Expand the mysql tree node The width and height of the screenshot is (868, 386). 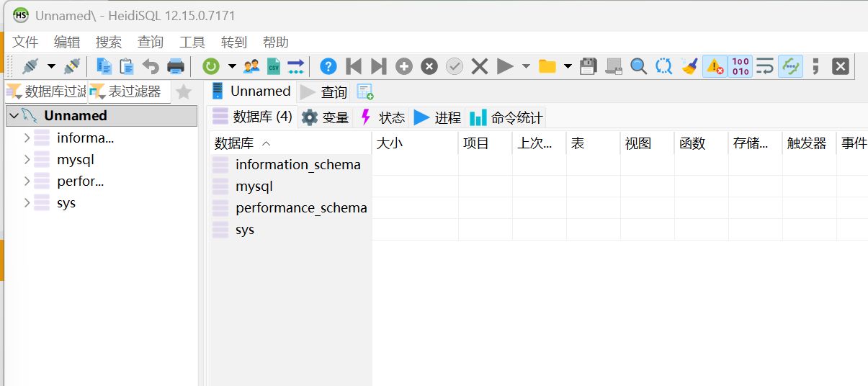click(x=27, y=159)
